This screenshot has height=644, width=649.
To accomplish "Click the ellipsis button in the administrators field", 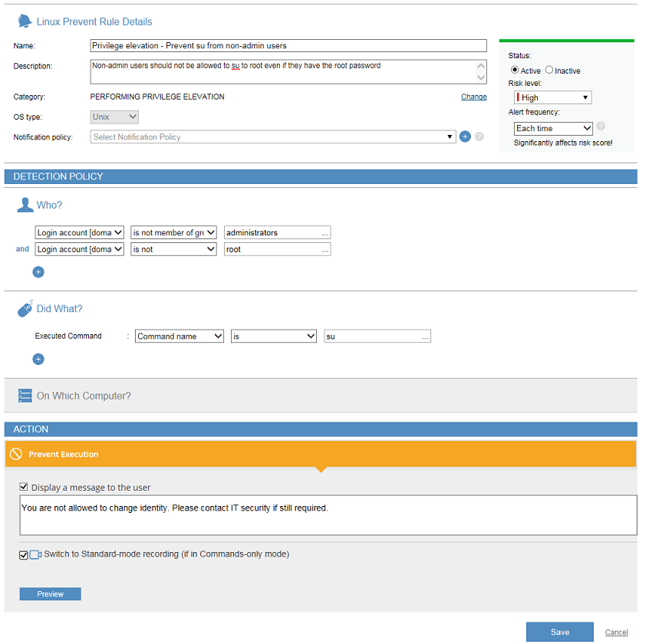I will [x=325, y=233].
